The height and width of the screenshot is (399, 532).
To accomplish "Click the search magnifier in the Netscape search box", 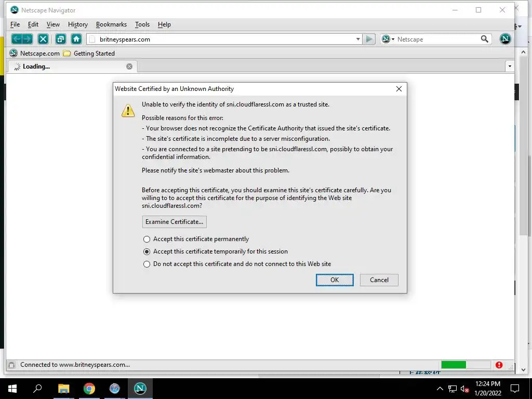I will 485,39.
